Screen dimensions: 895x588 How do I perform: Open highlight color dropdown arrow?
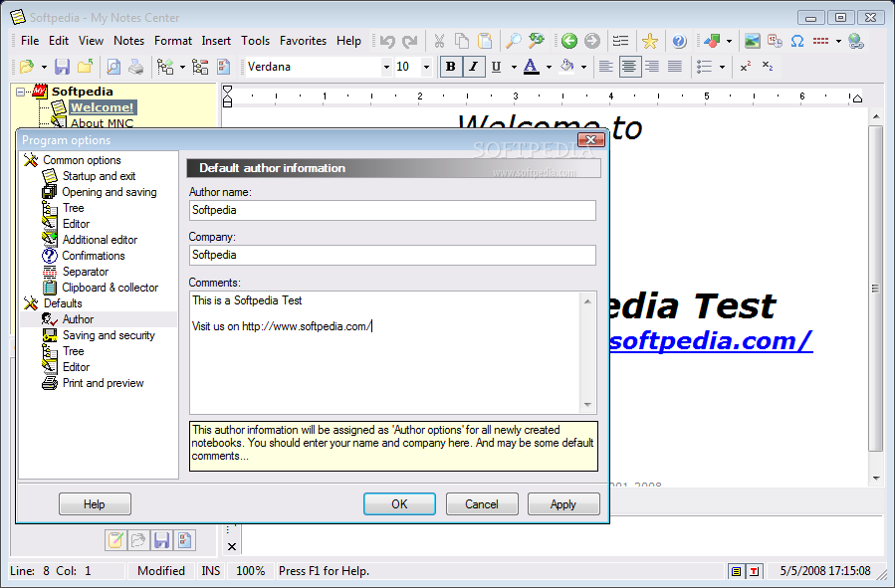tap(584, 67)
